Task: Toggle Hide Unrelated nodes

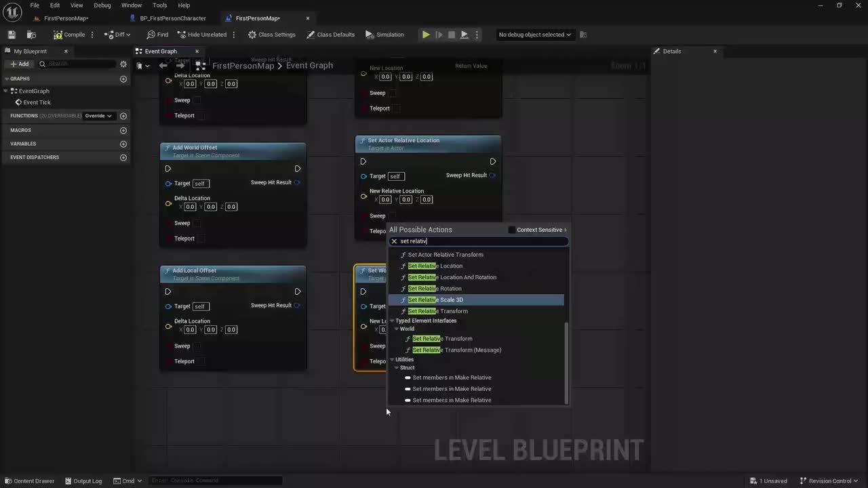Action: coord(201,35)
